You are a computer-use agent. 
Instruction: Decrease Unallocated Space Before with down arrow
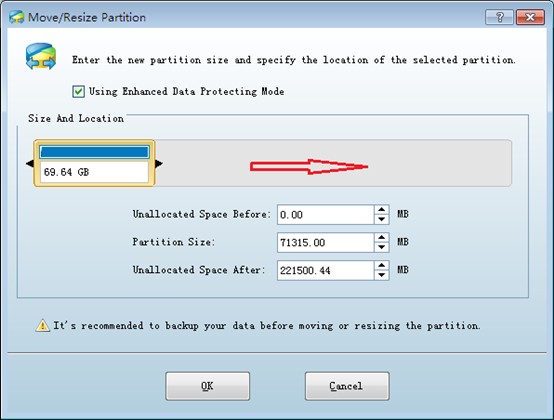pos(381,219)
